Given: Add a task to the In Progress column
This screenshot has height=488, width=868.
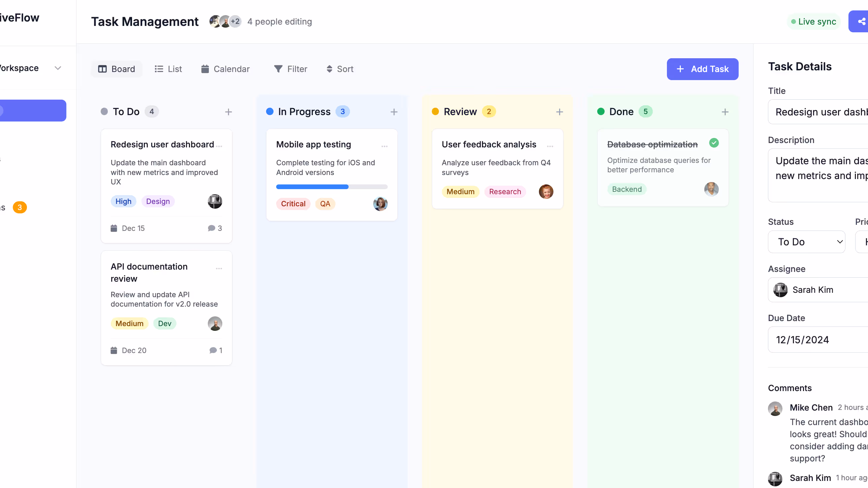Looking at the screenshot, I should tap(394, 111).
